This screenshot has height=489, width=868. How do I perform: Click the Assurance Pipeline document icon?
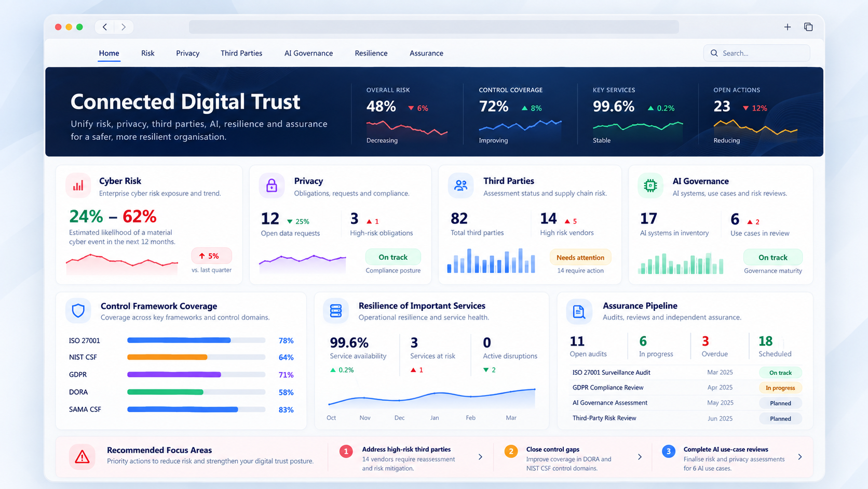(579, 311)
